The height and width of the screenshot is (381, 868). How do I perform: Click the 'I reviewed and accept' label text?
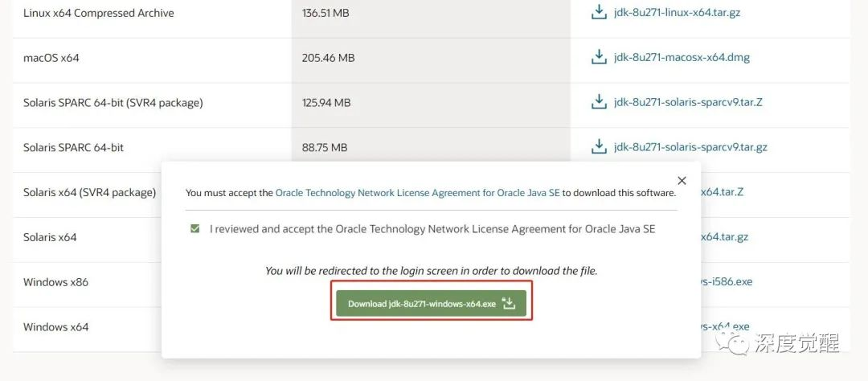(432, 229)
